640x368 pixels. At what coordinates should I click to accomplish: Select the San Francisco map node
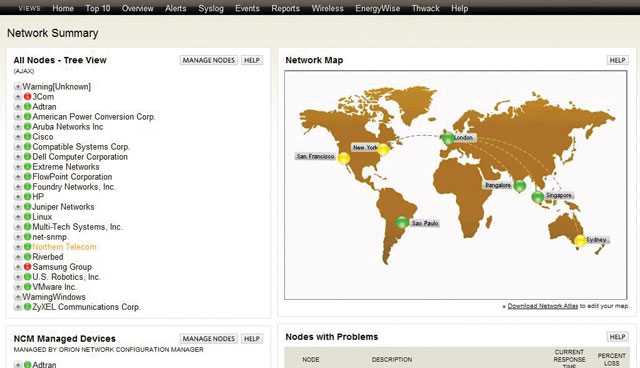[x=344, y=158]
